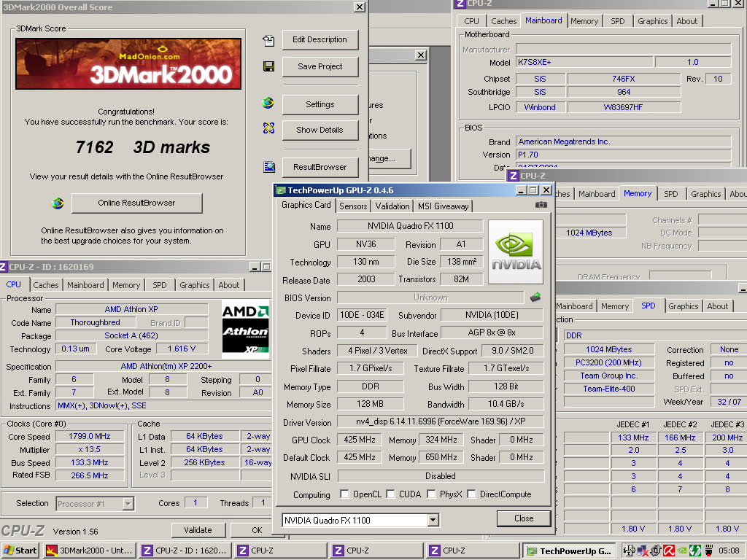The height and width of the screenshot is (560, 747).
Task: Click the GPU-Z BIOS save chip icon
Action: pos(535,297)
